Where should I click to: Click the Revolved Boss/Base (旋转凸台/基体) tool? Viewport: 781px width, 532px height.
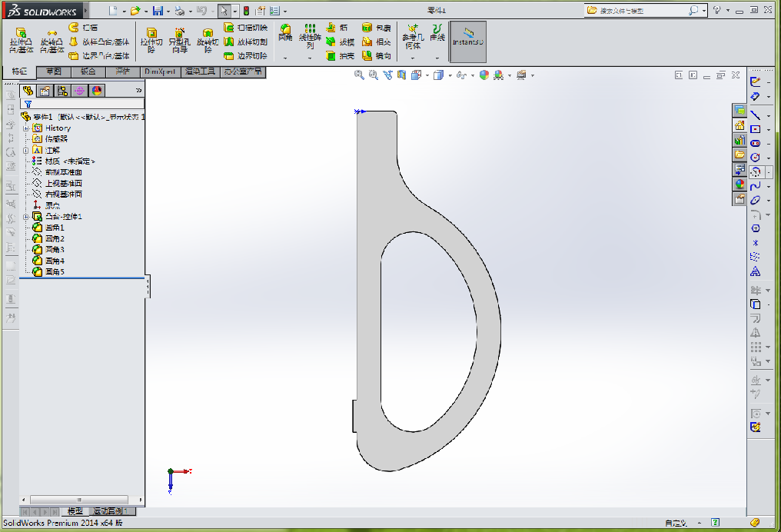pyautogui.click(x=52, y=41)
